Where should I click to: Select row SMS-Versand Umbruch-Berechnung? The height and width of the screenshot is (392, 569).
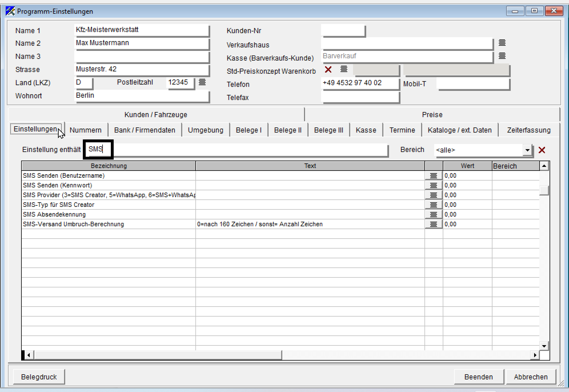[280, 224]
